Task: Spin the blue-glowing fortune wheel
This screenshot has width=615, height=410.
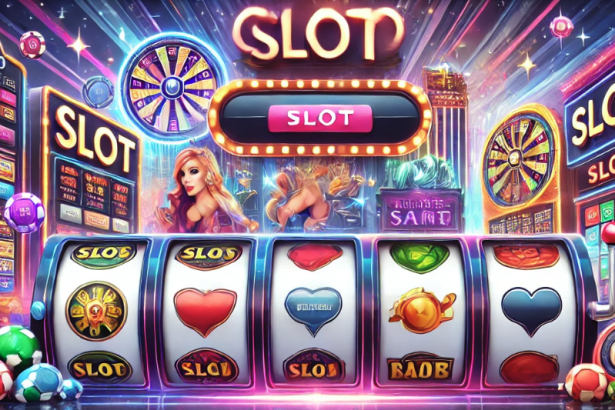Action: click(x=172, y=87)
